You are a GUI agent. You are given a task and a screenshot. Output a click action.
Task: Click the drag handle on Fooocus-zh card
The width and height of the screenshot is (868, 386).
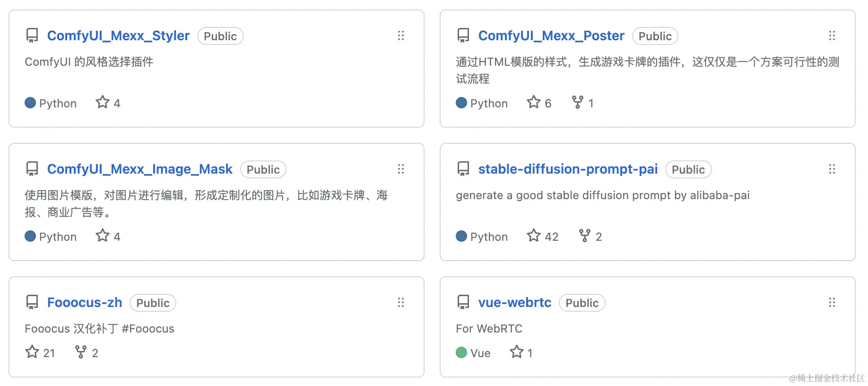401,303
